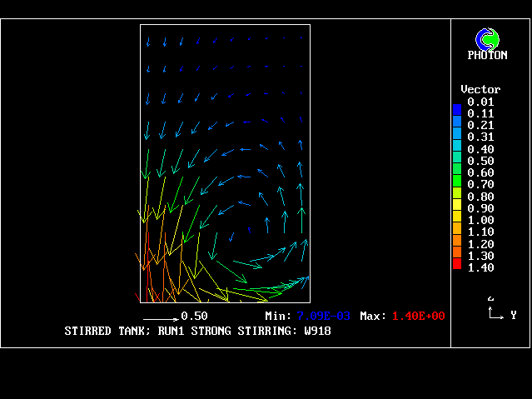532x399 pixels.
Task: Click the 0.01 legend value label
Action: pos(480,102)
